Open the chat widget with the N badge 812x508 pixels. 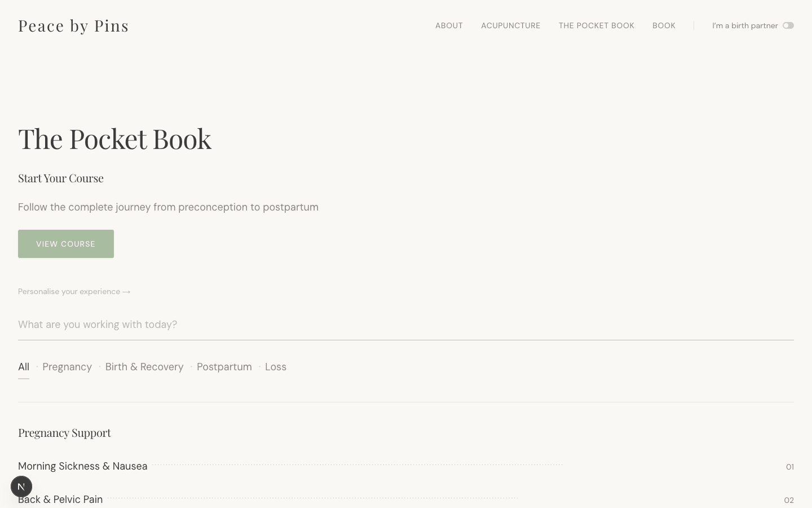pyautogui.click(x=21, y=486)
